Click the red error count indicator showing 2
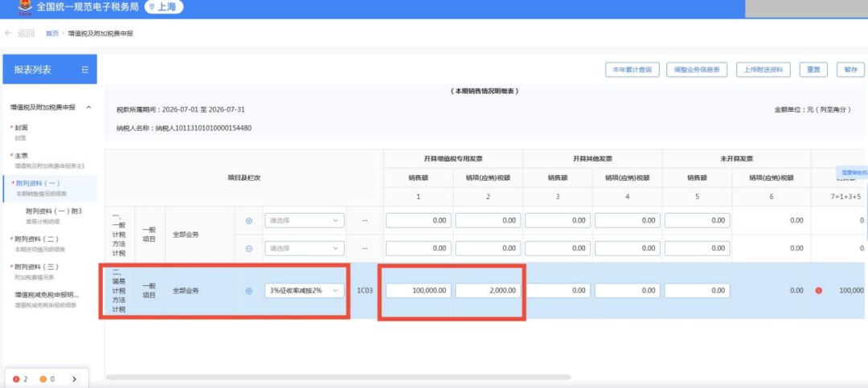 pos(20,379)
